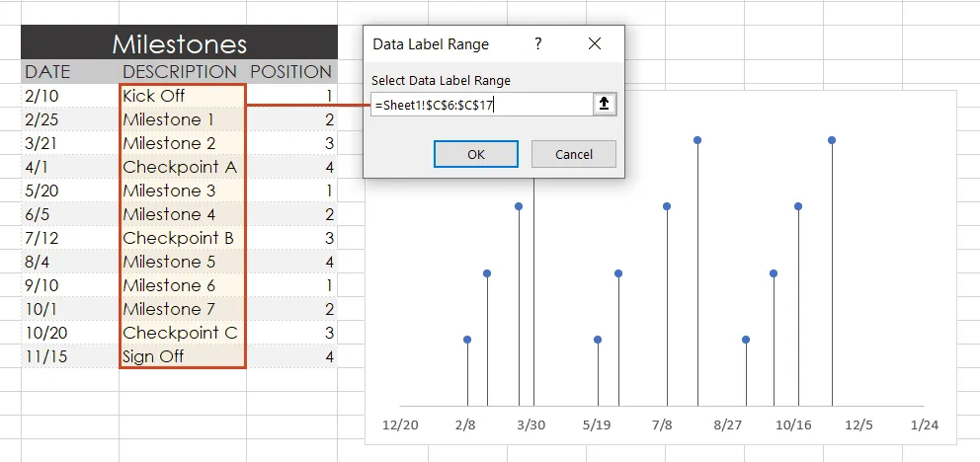Click the help question mark in dialog
Viewport: 980px width, 462px height.
tap(538, 44)
